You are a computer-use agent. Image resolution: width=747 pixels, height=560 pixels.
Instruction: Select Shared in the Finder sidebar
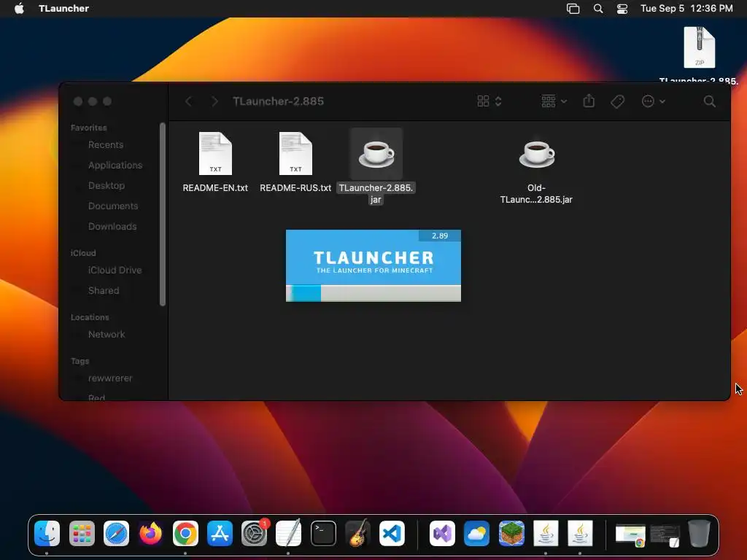tap(104, 290)
